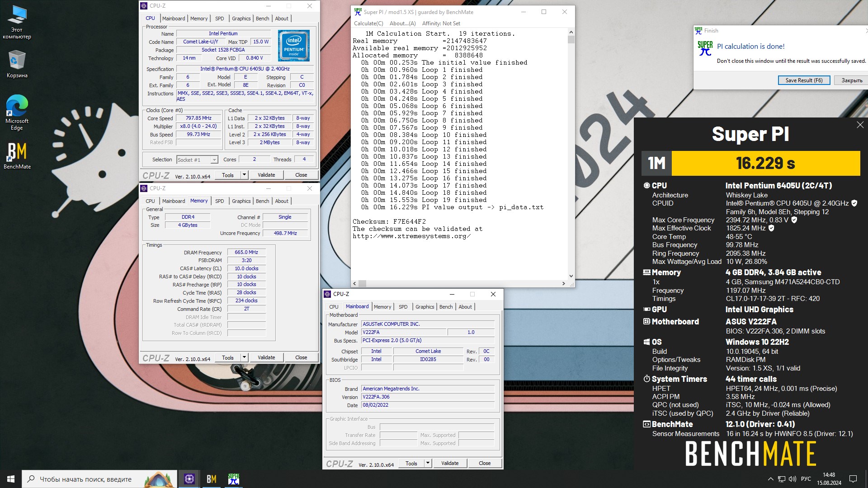Open the volume tray icon
Viewport: 868px width, 488px height.
[792, 479]
